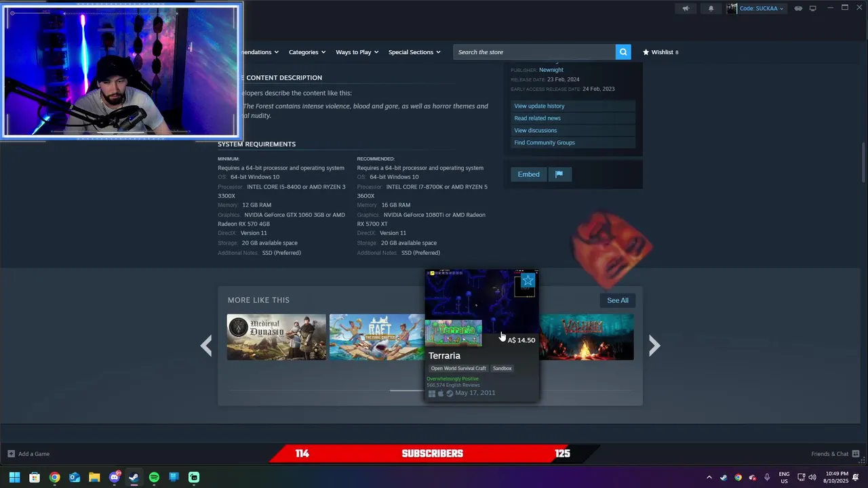Click in the Search the store field
Screen dimensions: 868x488
534,52
